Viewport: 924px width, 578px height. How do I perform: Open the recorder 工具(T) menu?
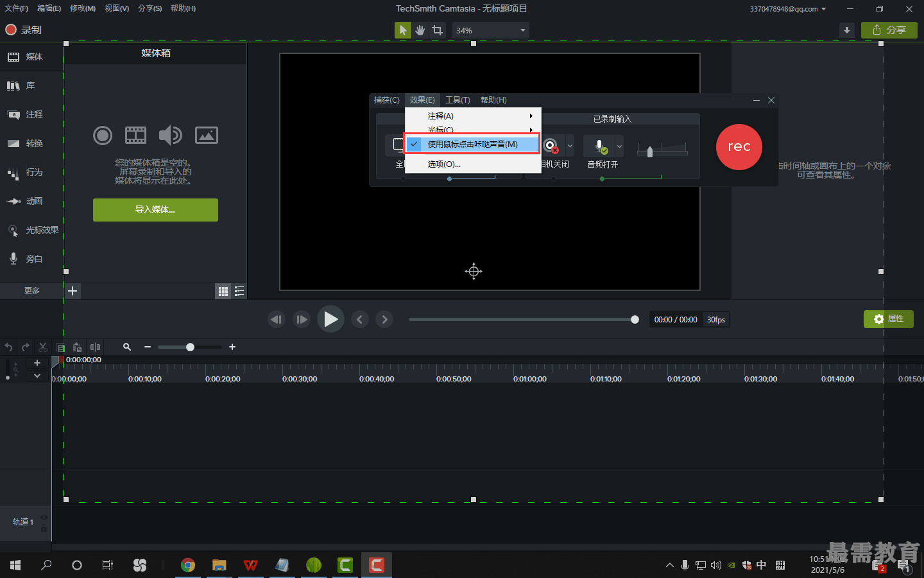458,100
